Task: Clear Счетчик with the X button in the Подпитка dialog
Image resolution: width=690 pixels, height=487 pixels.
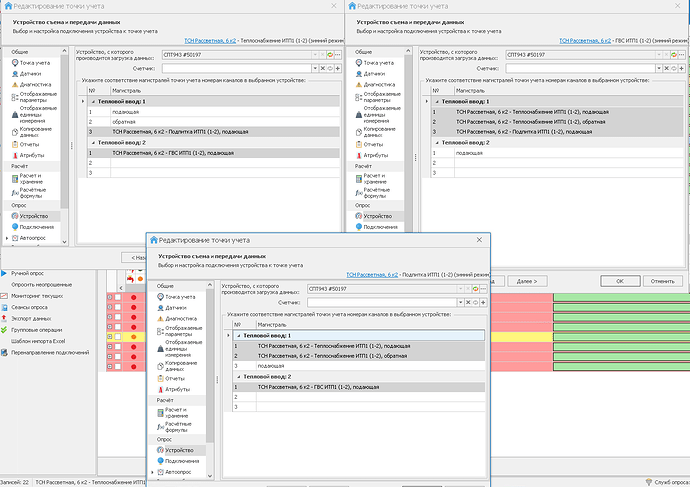Action: [468, 302]
